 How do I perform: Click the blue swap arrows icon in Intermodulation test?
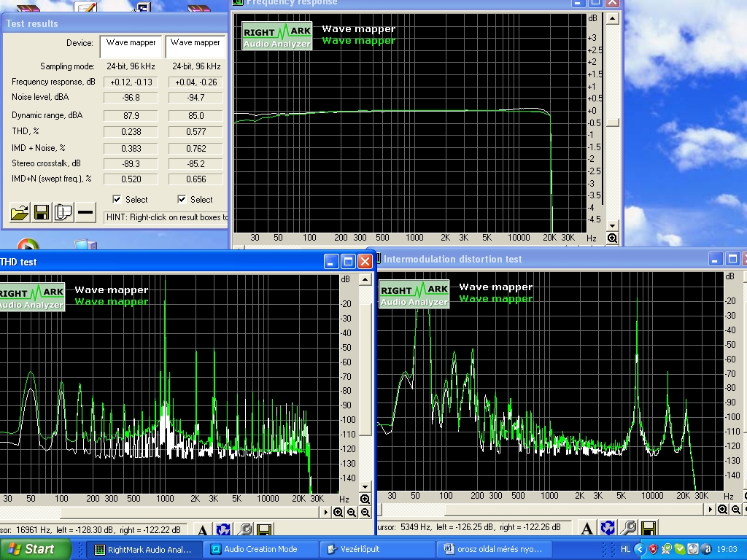608,528
